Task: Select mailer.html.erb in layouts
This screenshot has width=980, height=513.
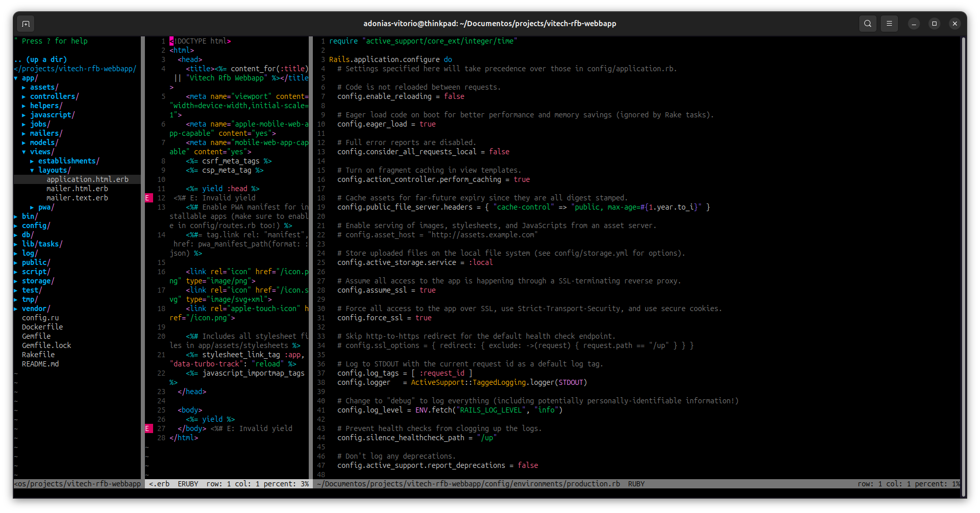Action: [77, 189]
